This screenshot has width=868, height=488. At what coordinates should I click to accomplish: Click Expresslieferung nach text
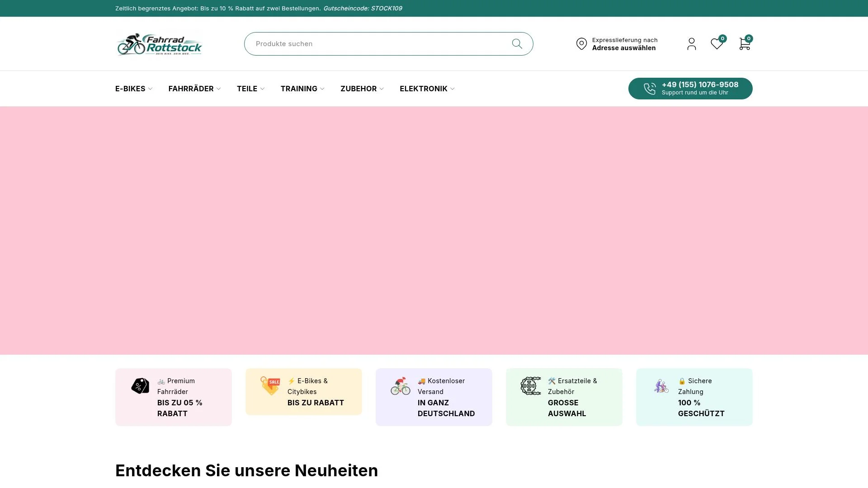(x=625, y=40)
